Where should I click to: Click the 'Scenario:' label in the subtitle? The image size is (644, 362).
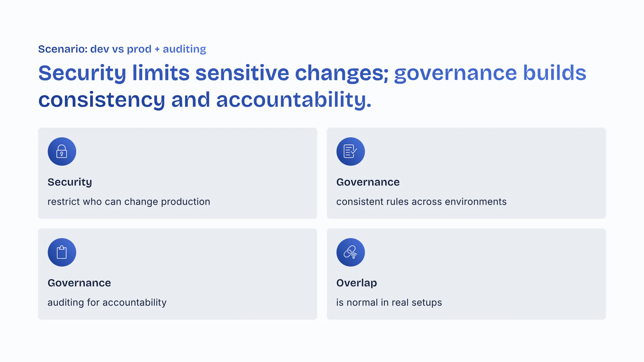63,49
